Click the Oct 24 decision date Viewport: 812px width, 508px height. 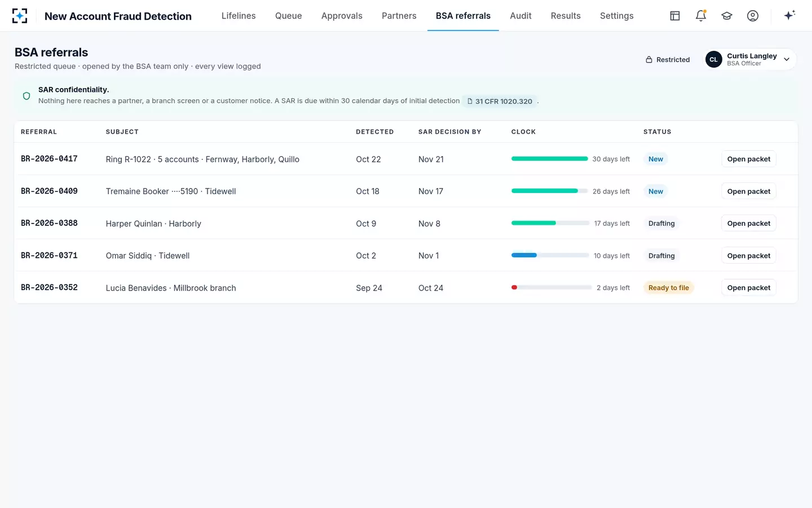pyautogui.click(x=431, y=288)
